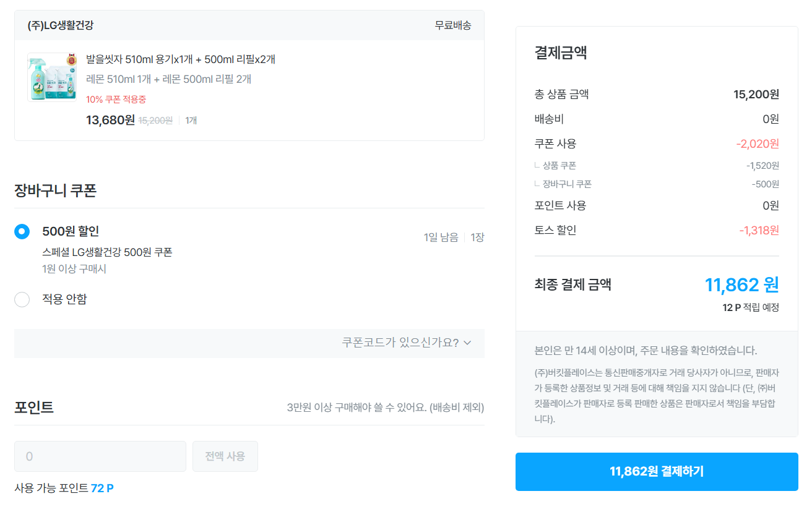812x512 pixels.
Task: Focus the points amount input field
Action: click(x=100, y=456)
